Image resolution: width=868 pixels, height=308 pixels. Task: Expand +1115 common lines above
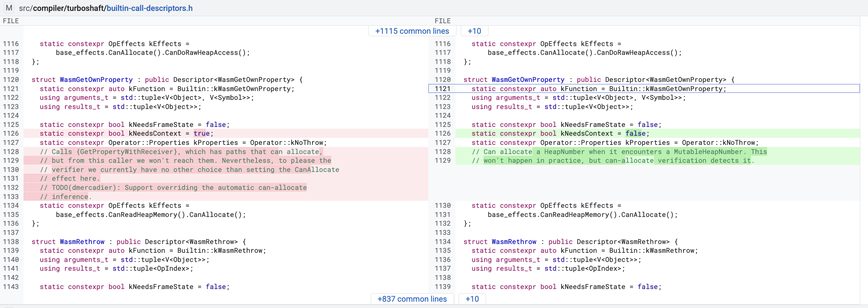(x=412, y=31)
